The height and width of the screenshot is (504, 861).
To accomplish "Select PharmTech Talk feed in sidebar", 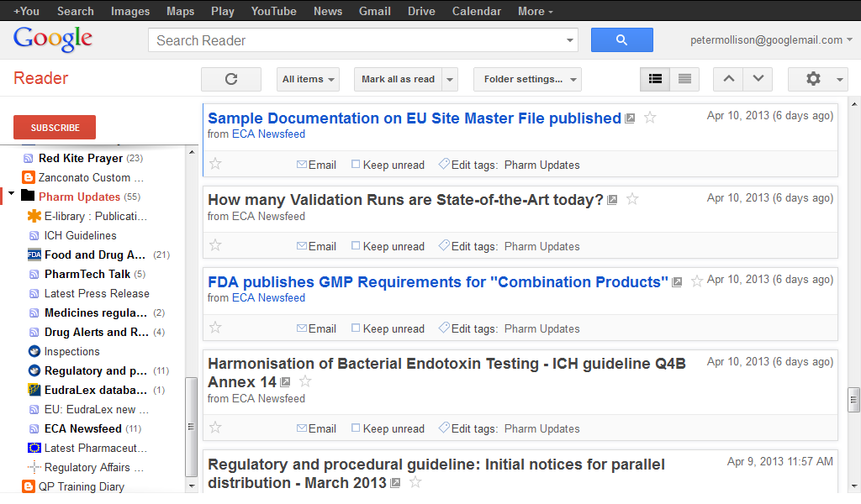I will coord(87,274).
